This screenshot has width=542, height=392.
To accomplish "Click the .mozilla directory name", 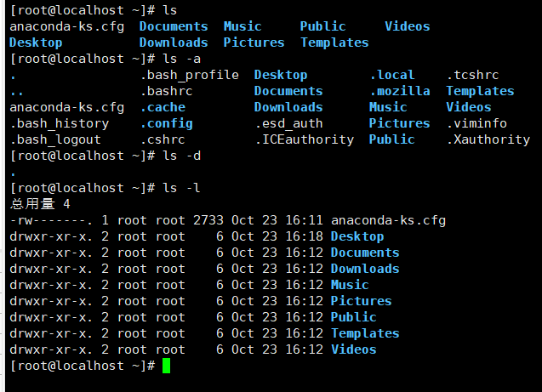I will tap(400, 91).
